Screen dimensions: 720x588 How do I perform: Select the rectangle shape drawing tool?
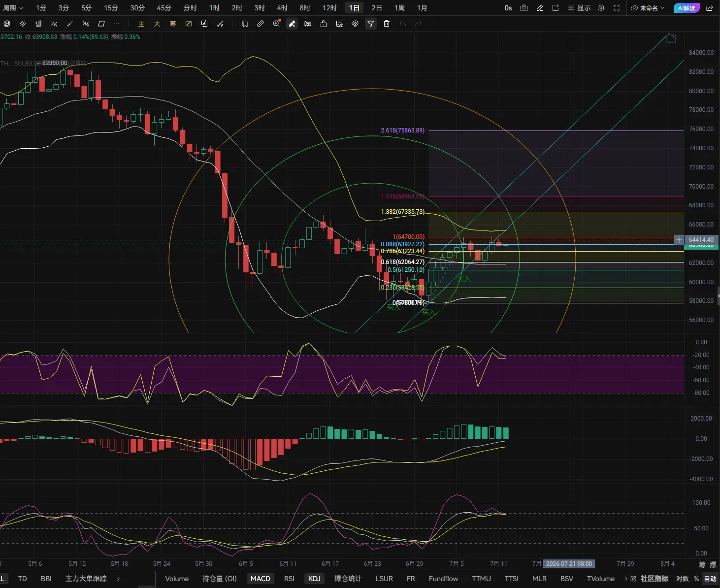tap(101, 24)
